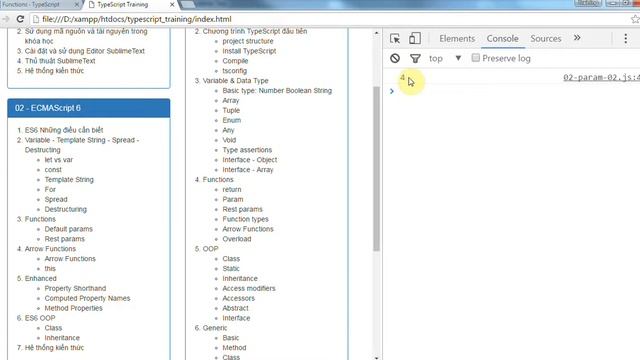Toggle the device toolbar icon
This screenshot has width=640, height=360.
[415, 38]
